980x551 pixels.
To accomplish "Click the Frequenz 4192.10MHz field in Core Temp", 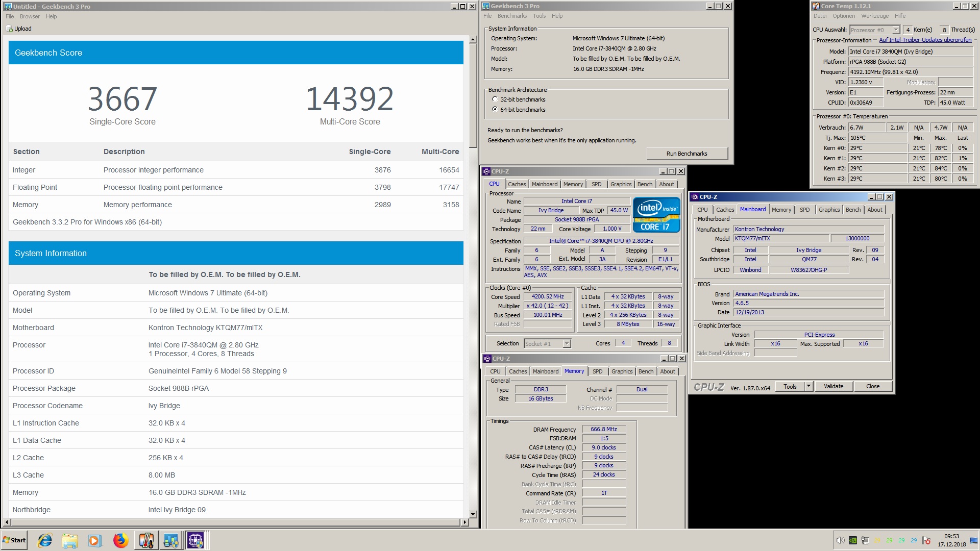I will [911, 72].
